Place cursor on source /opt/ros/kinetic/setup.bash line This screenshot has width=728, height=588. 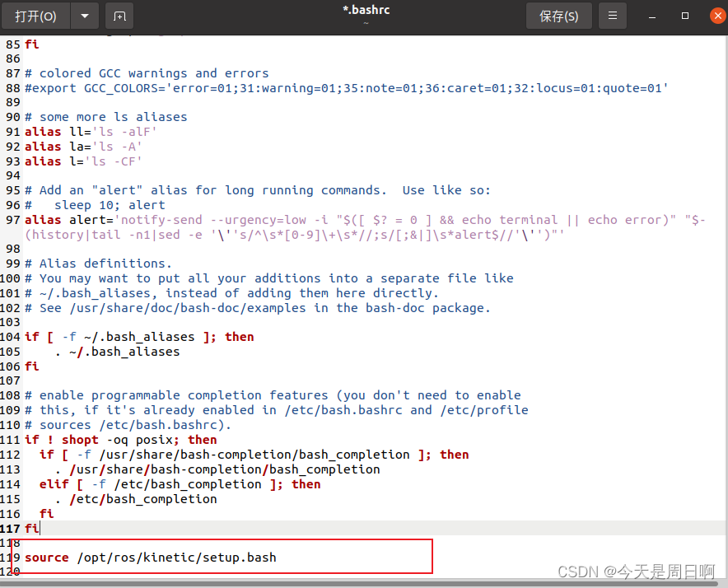click(x=151, y=558)
